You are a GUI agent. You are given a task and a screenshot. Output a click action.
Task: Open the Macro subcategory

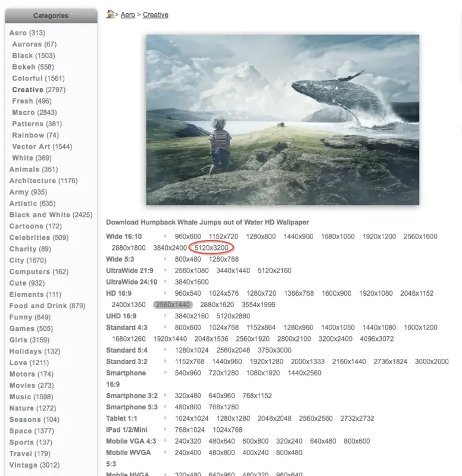(35, 112)
